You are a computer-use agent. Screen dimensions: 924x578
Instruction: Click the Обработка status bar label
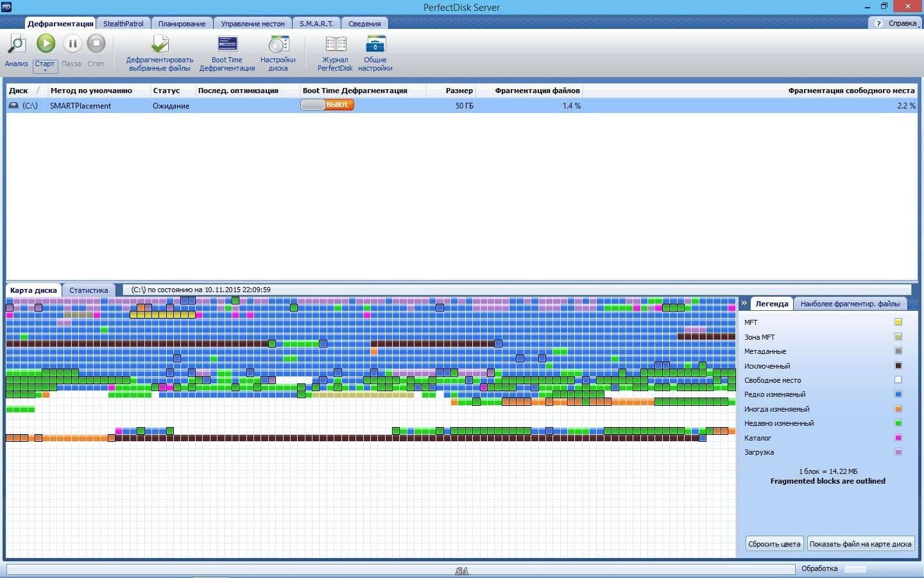click(819, 568)
